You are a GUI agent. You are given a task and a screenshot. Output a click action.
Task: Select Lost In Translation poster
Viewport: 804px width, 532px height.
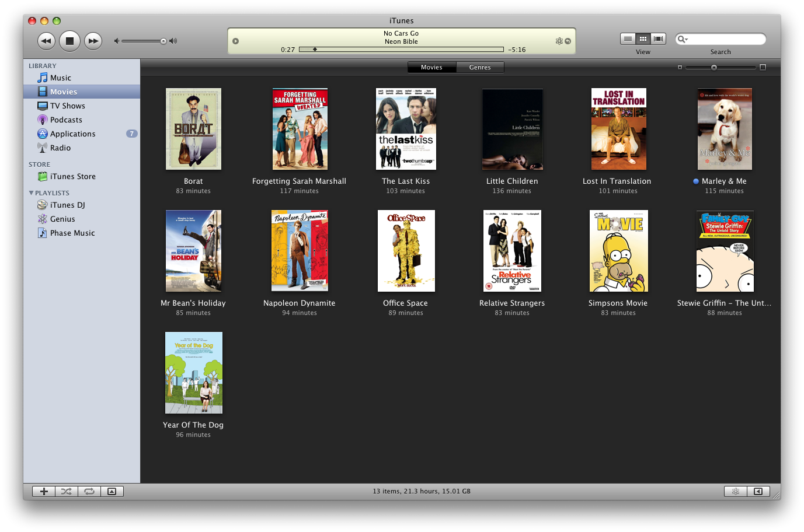(x=618, y=129)
